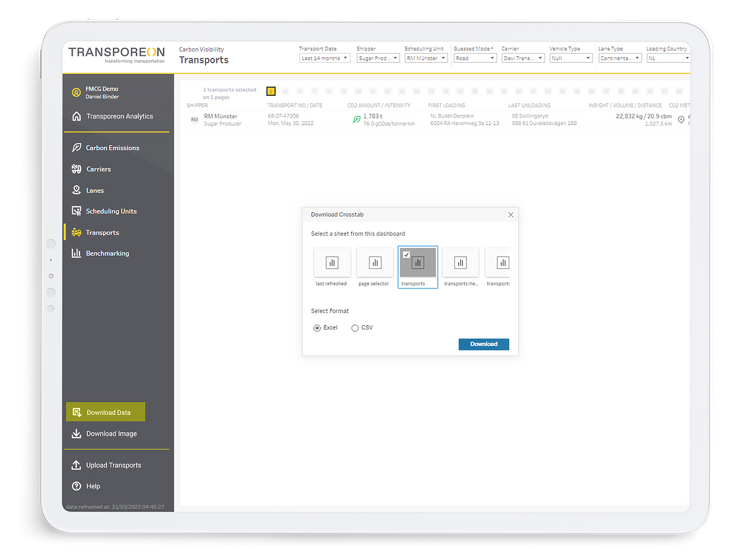Open the Transport Date dropdown
The height and width of the screenshot is (560, 748).
[324, 58]
